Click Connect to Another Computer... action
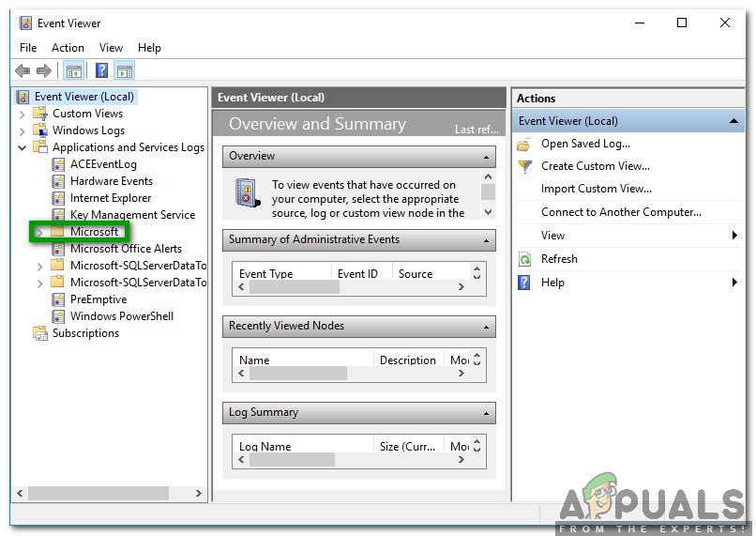 pos(621,212)
